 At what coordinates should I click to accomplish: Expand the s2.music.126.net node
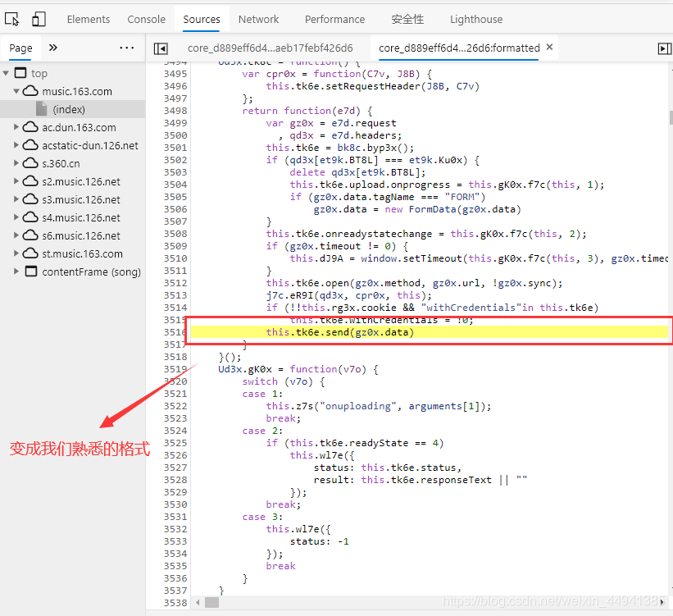[16, 181]
